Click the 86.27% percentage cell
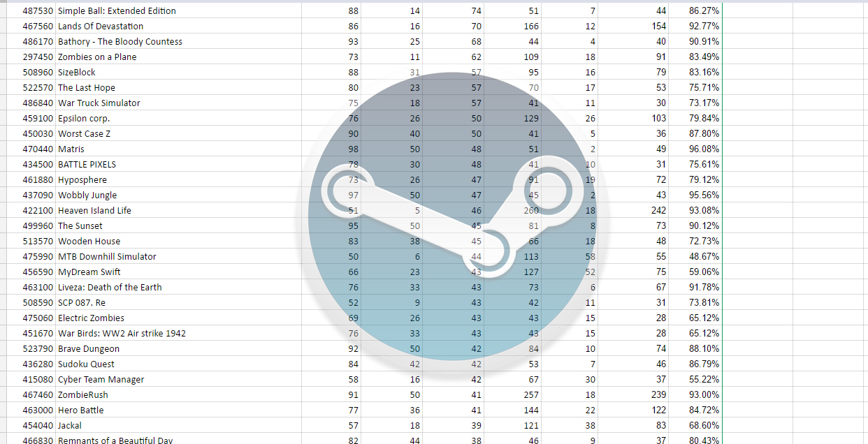Screen dimensions: 868x444 (695, 11)
